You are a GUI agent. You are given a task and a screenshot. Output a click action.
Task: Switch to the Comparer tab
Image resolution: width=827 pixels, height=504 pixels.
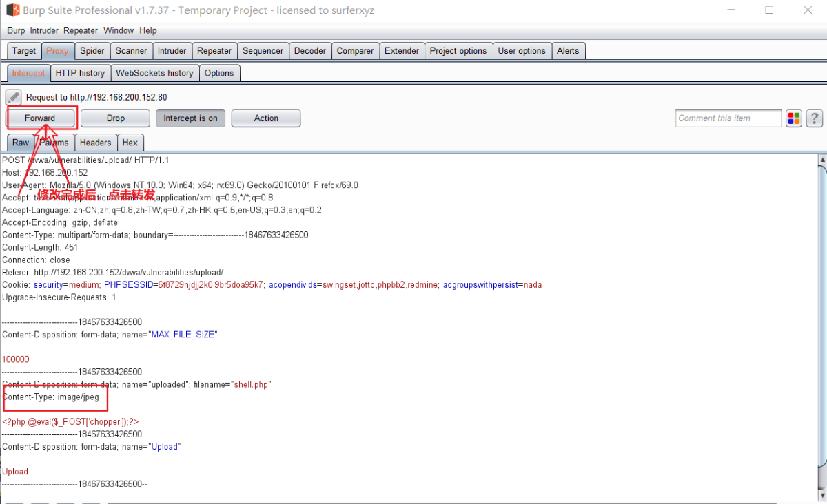(355, 51)
